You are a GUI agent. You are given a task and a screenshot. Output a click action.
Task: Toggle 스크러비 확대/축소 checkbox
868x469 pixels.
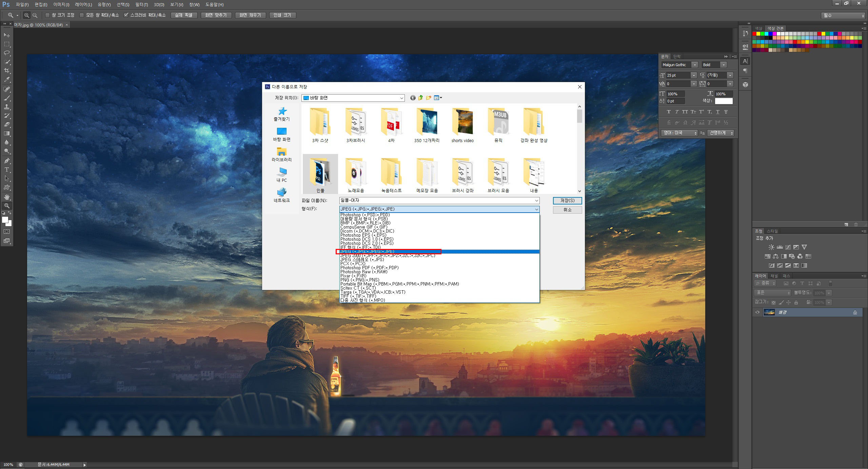point(126,15)
